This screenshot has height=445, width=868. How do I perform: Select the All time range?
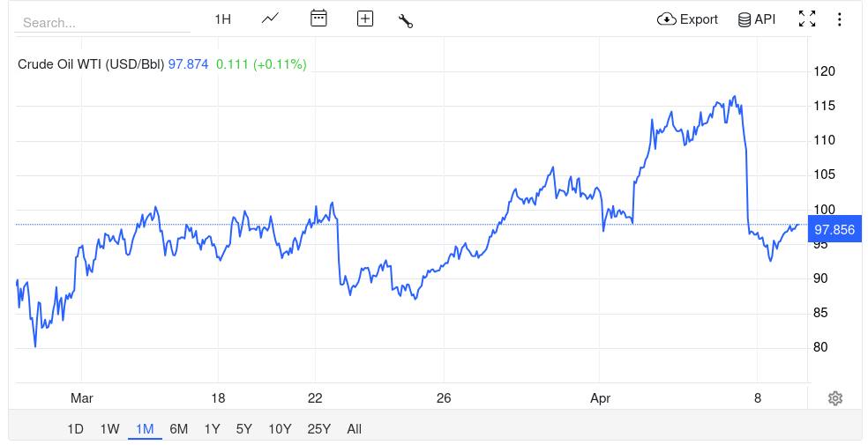355,429
